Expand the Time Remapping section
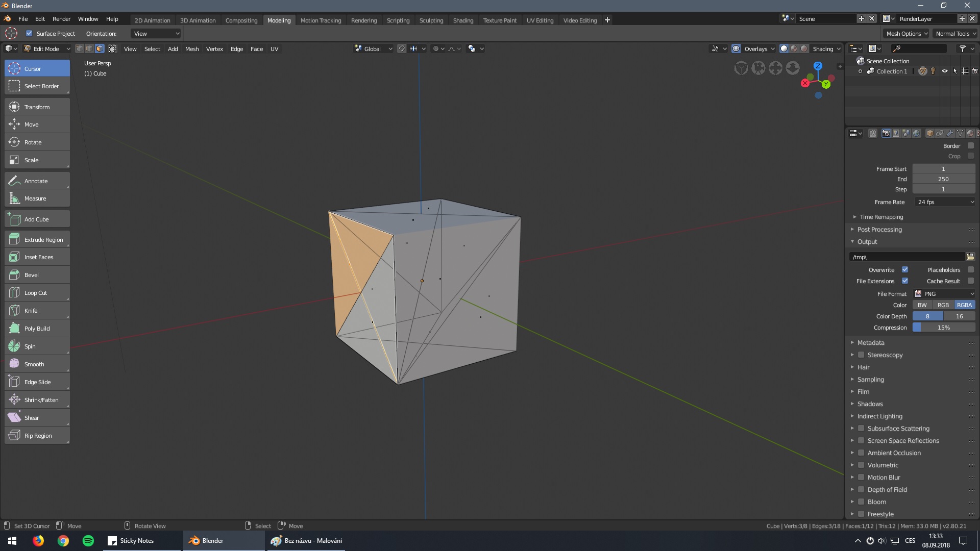 881,217
